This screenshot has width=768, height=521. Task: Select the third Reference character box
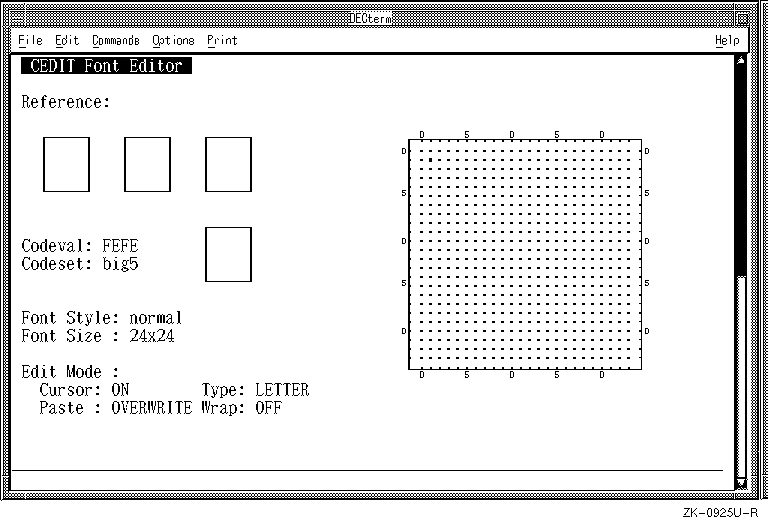click(228, 164)
